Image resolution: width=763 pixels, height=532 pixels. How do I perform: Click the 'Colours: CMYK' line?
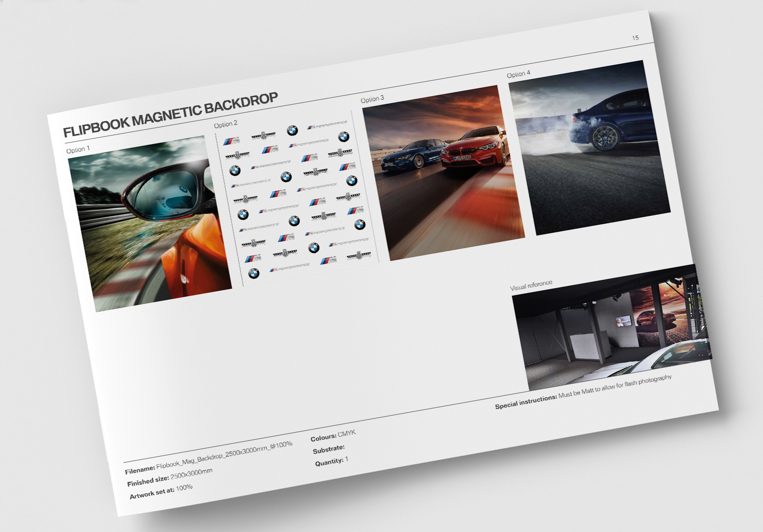(x=333, y=435)
